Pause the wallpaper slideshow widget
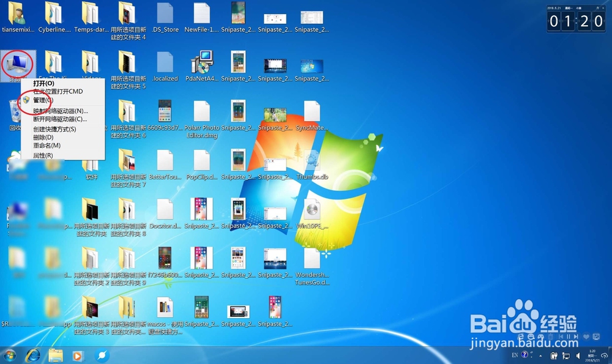 point(569,336)
